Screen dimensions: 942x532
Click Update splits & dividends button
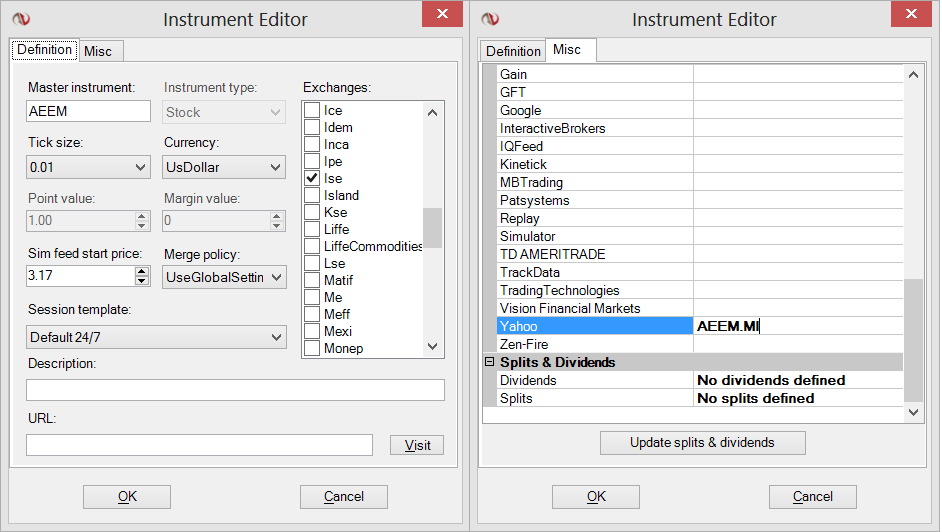click(x=702, y=442)
